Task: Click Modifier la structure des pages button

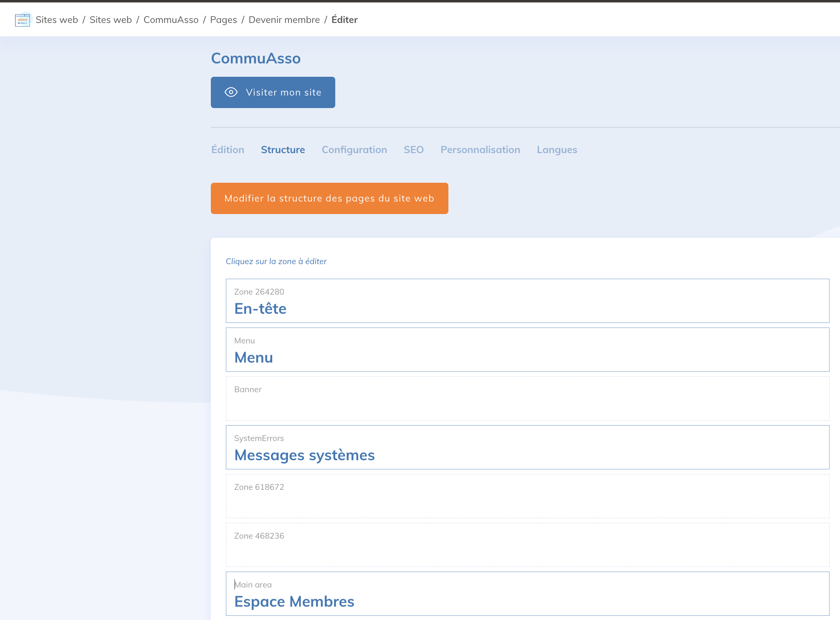Action: tap(329, 199)
